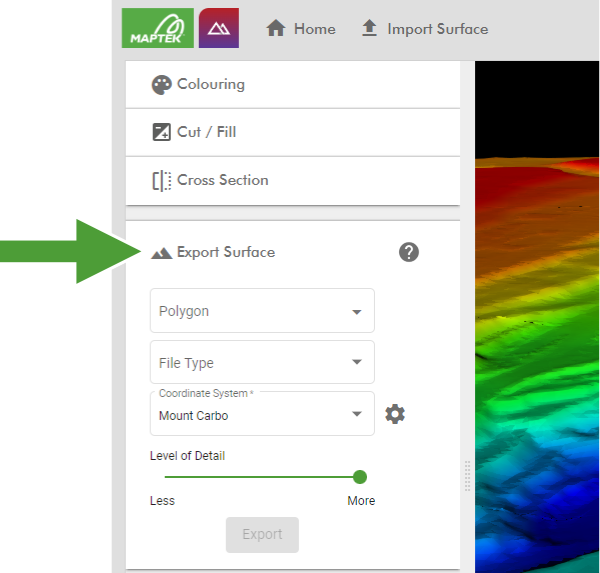Image resolution: width=600 pixels, height=573 pixels.
Task: Click the Cross Section icon
Action: click(x=161, y=181)
